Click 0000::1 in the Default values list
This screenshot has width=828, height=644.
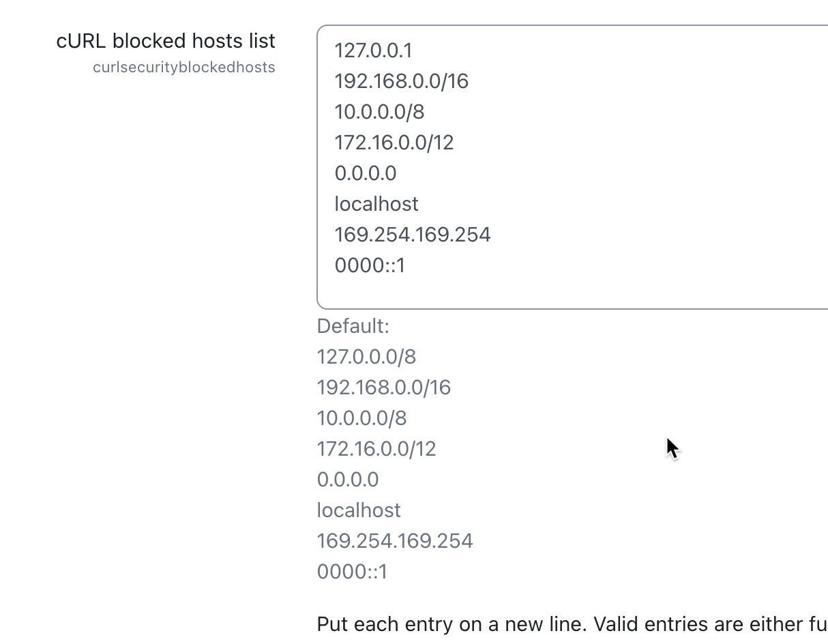352,572
